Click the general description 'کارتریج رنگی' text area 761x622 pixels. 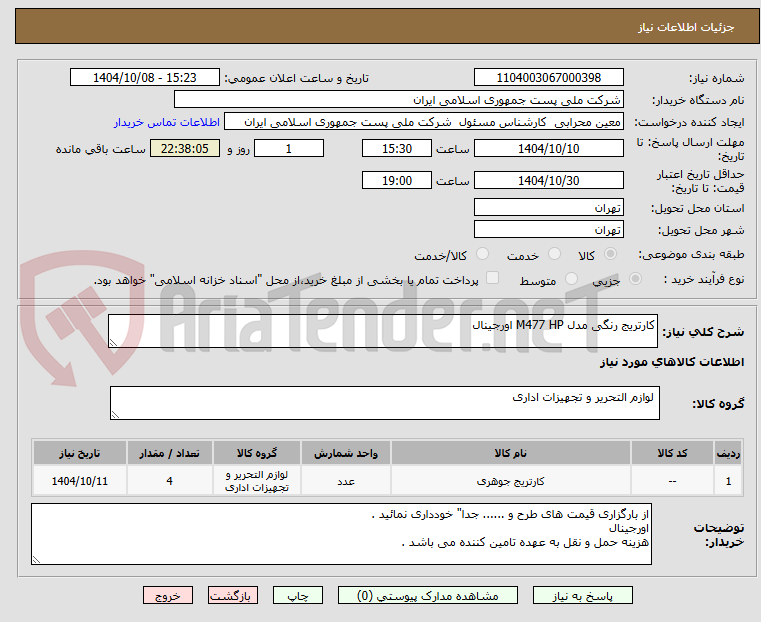point(383,331)
